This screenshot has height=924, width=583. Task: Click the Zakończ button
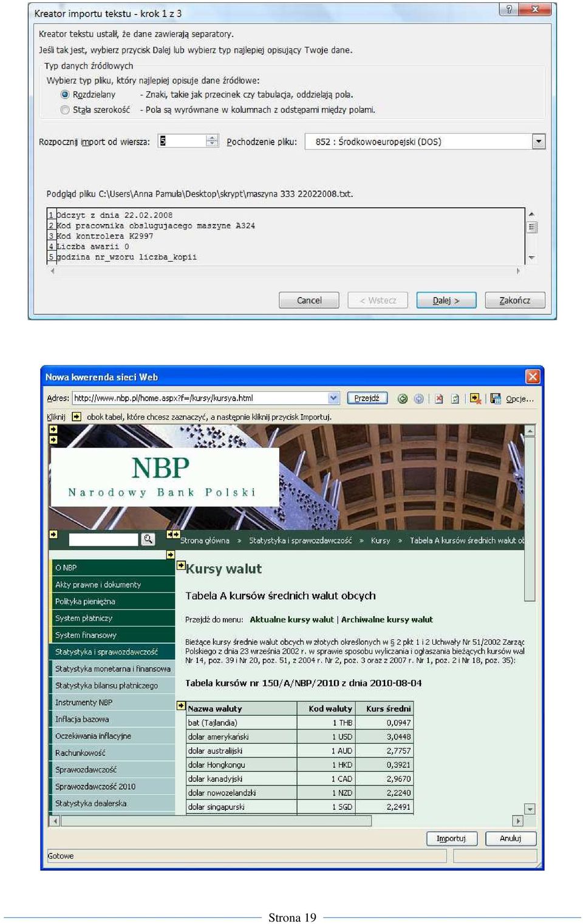(515, 300)
